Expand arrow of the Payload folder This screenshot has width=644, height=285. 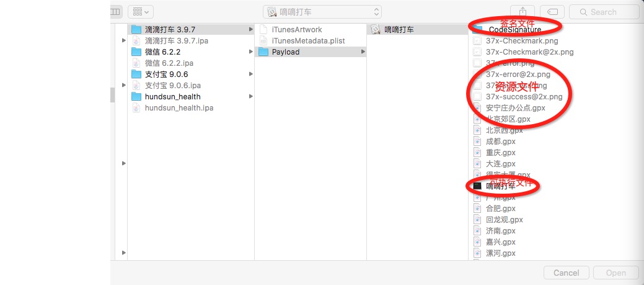(x=363, y=52)
